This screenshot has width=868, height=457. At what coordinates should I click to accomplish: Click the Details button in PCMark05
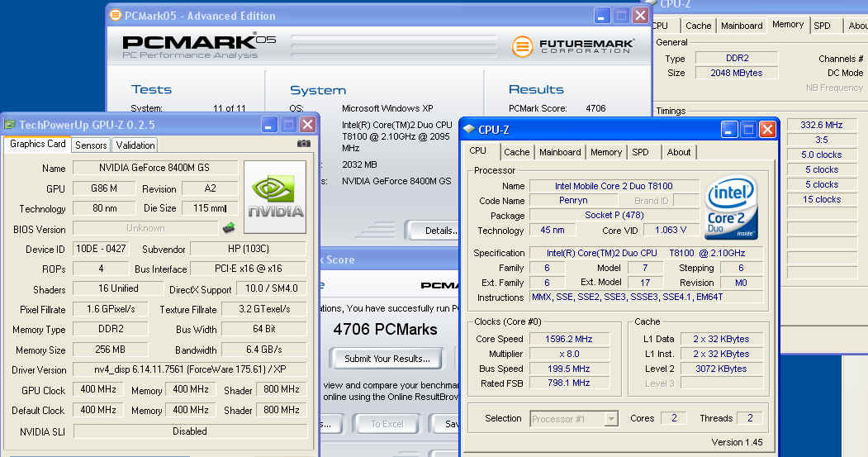coord(434,231)
